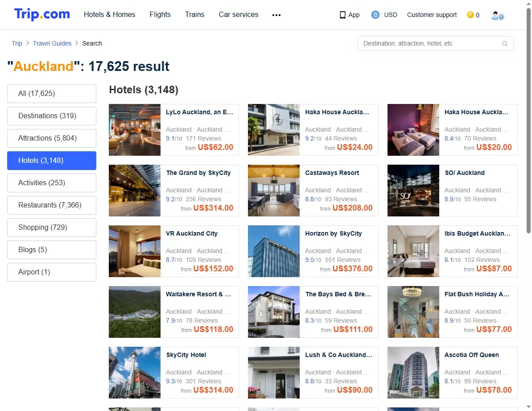Go to Travel Guides breadcrumb
This screenshot has height=411, width=532.
point(52,43)
